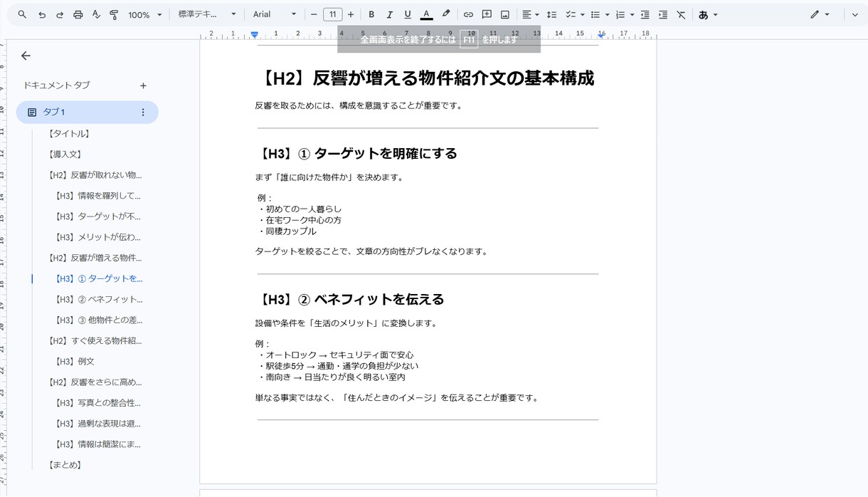Jump to 【H3】例文 outline heading
Screen dimensions: 868x497
75,361
